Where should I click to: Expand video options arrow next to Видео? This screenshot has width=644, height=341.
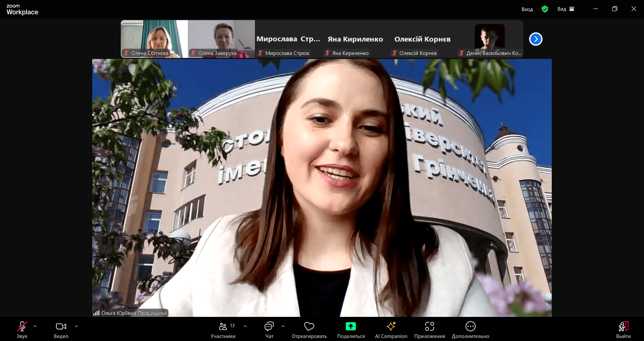point(76,326)
